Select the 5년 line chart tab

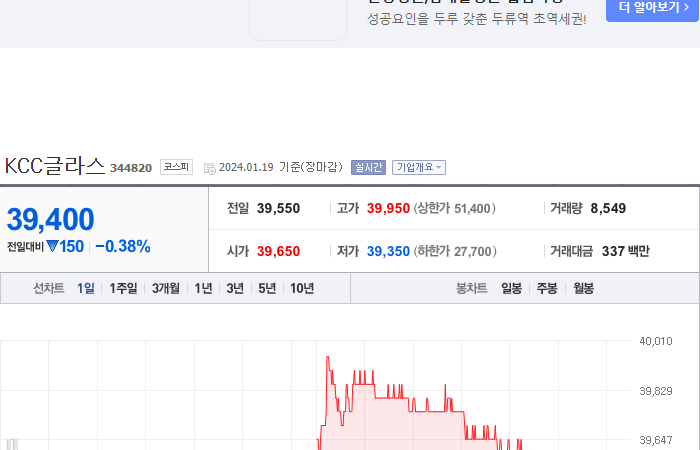[267, 288]
